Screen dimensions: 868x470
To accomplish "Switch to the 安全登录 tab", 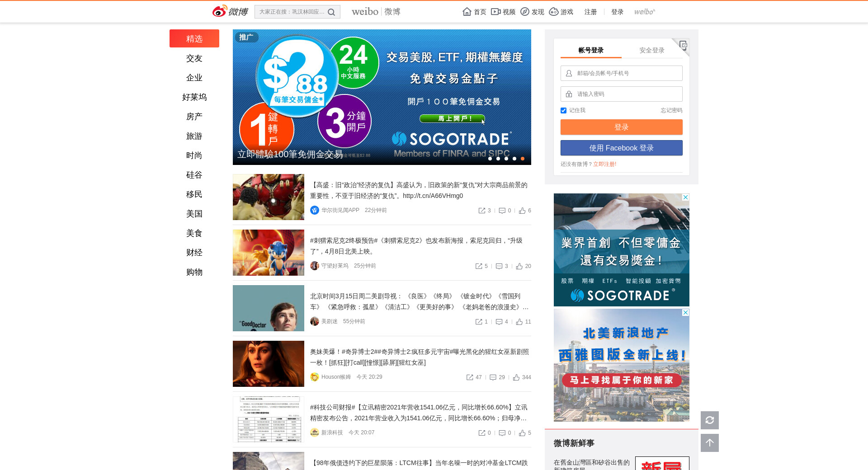I will pyautogui.click(x=651, y=50).
